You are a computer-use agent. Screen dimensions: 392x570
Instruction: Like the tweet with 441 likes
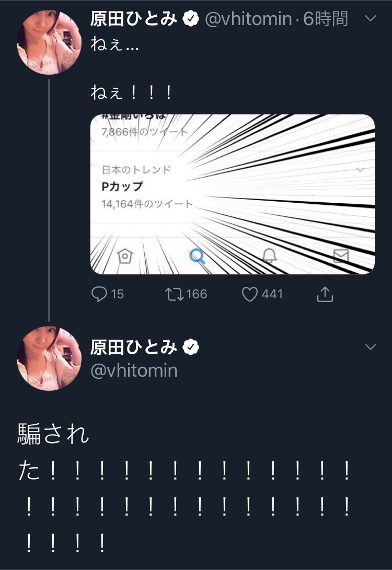pos(250,294)
